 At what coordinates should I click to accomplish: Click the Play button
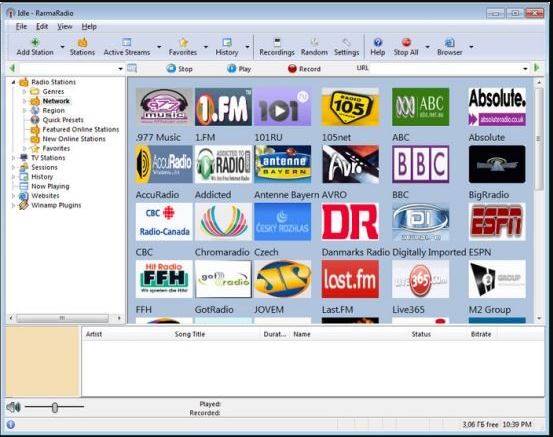point(239,68)
